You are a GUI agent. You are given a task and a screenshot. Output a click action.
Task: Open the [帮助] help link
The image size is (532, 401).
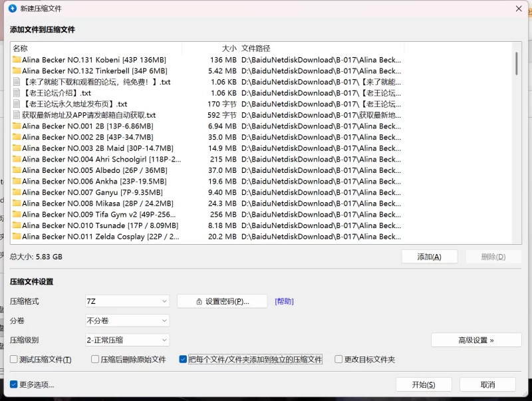[284, 301]
